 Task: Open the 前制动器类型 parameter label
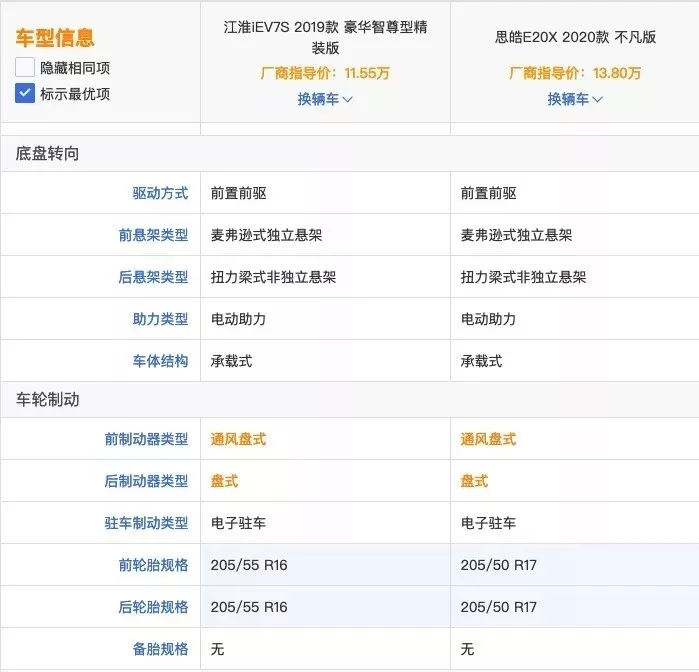(146, 439)
